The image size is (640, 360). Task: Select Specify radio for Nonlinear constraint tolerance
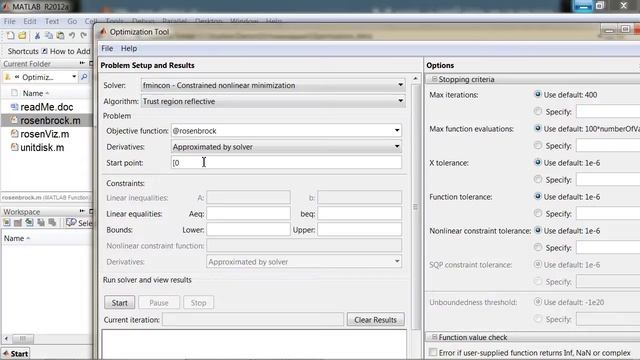pyautogui.click(x=538, y=247)
